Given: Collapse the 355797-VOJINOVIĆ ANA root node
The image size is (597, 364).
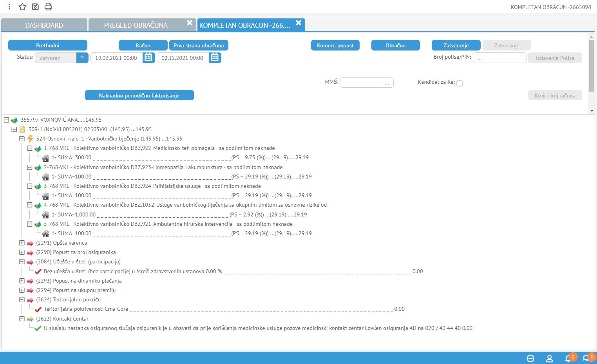Looking at the screenshot, I should [6, 120].
